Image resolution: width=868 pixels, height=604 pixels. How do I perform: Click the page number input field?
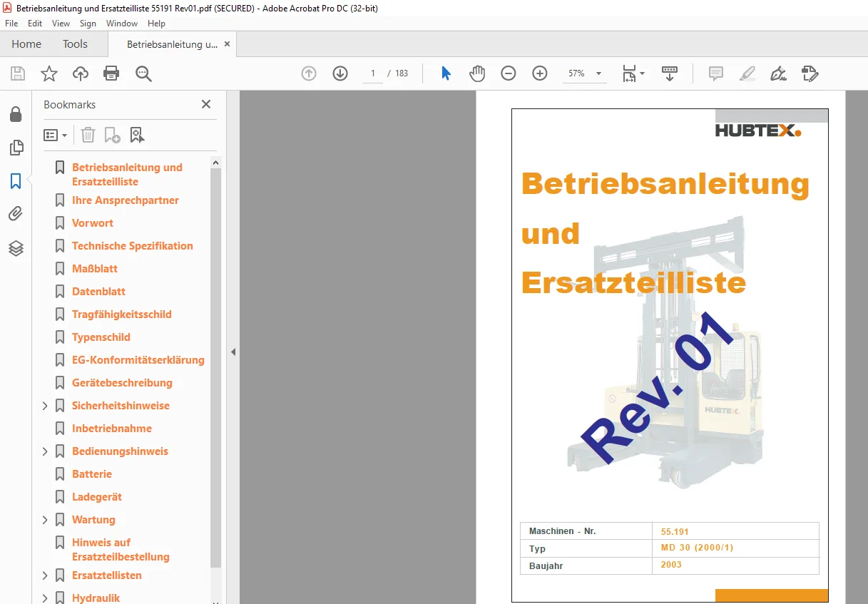pyautogui.click(x=372, y=73)
